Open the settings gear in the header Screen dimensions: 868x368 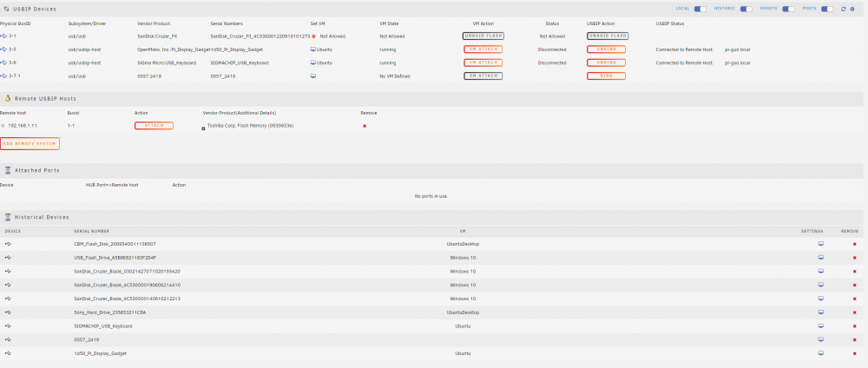pyautogui.click(x=852, y=9)
